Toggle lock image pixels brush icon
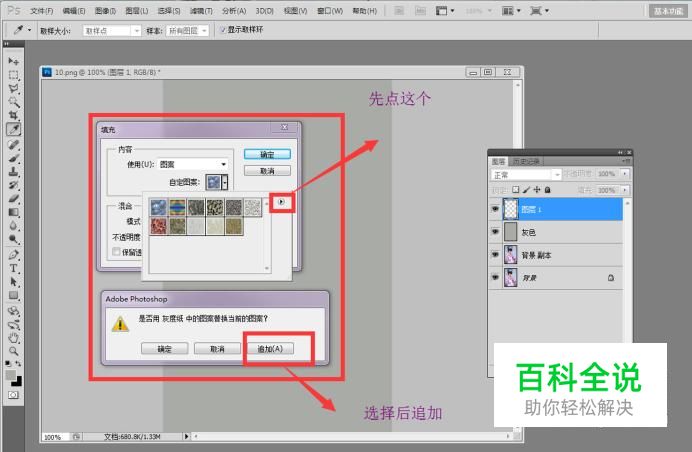Screen dimensions: 692x452 tap(526, 190)
